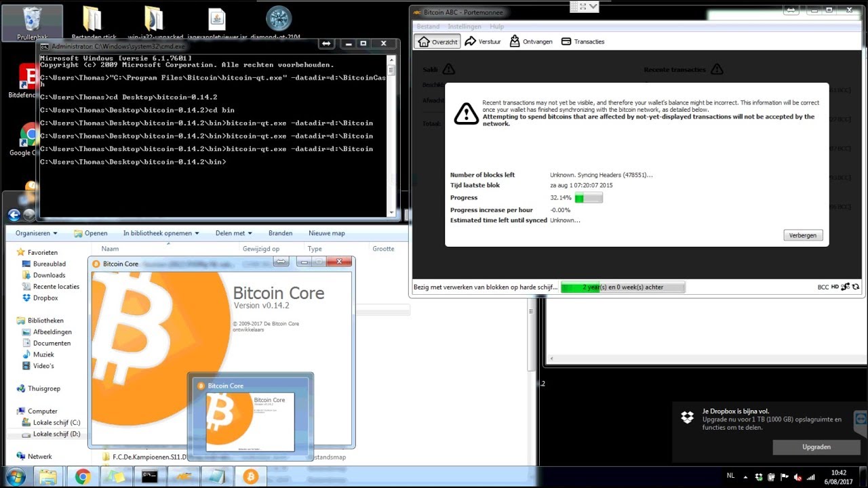Sort by the Type column header

[x=315, y=249]
